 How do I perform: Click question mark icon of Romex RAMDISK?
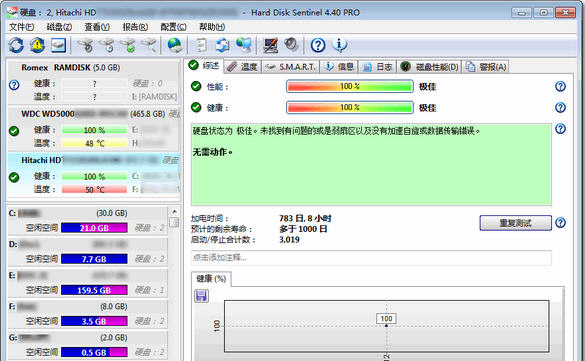pyautogui.click(x=14, y=85)
